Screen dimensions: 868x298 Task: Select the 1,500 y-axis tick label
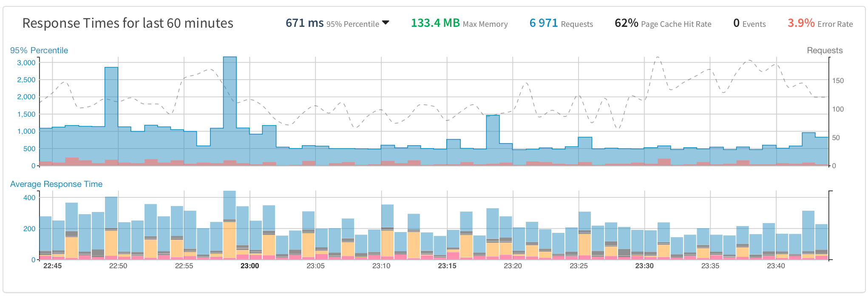[x=26, y=114]
